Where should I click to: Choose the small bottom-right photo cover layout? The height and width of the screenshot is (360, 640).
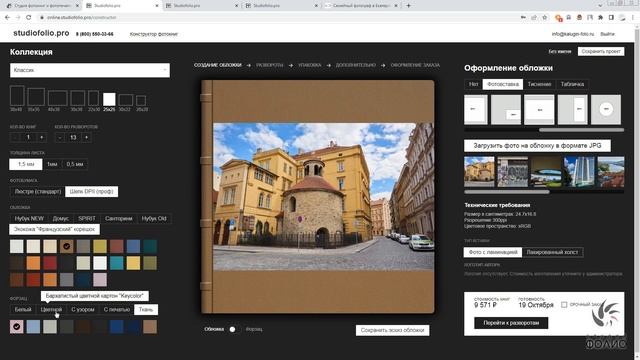(506, 109)
